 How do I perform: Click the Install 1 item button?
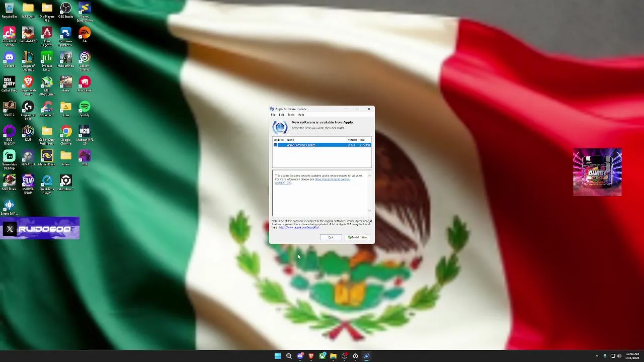[358, 237]
